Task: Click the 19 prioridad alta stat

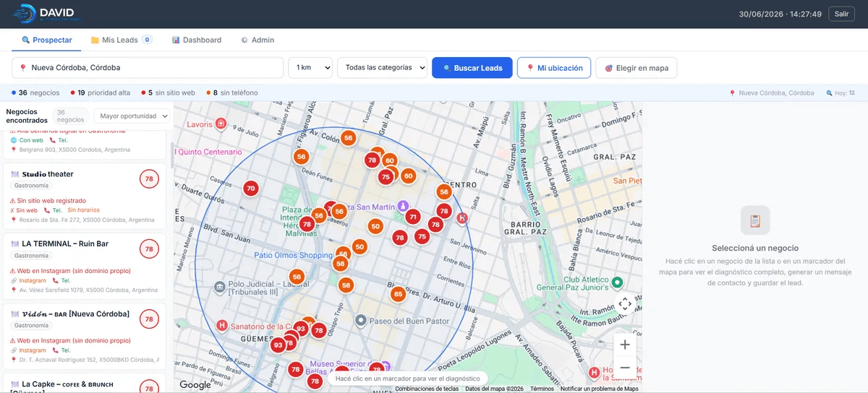Action: point(101,93)
